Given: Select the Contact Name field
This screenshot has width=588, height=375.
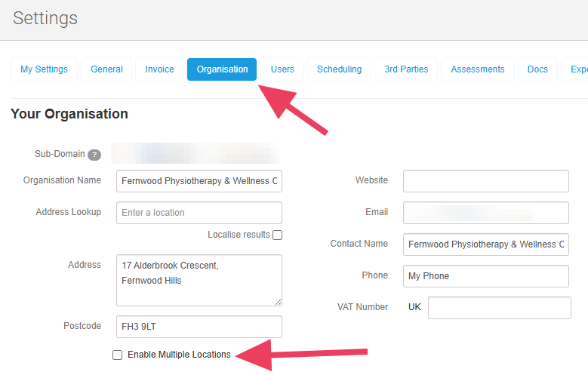Looking at the screenshot, I should coord(485,244).
